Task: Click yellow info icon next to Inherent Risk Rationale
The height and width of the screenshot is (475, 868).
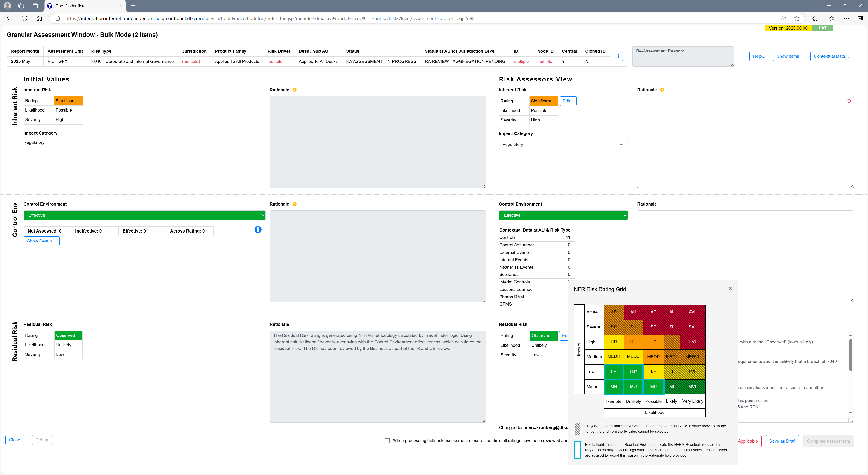Action: (295, 90)
